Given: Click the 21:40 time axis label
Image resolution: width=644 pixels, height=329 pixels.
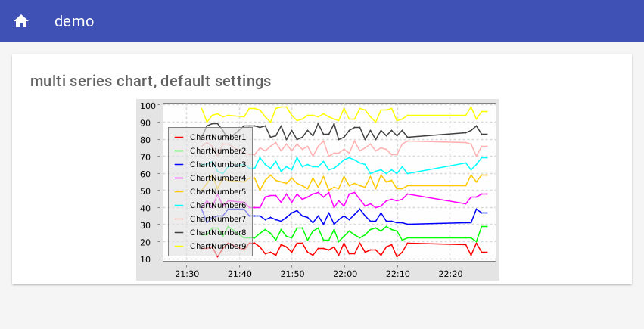Looking at the screenshot, I should tap(239, 274).
